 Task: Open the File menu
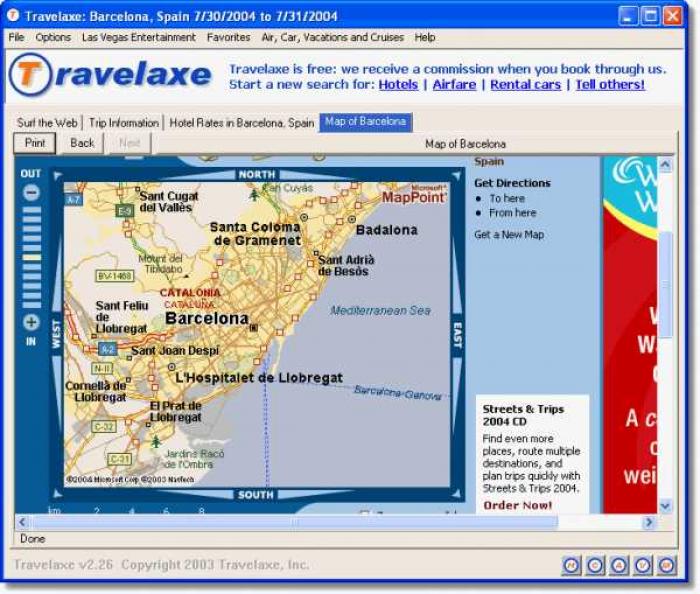pos(16,37)
